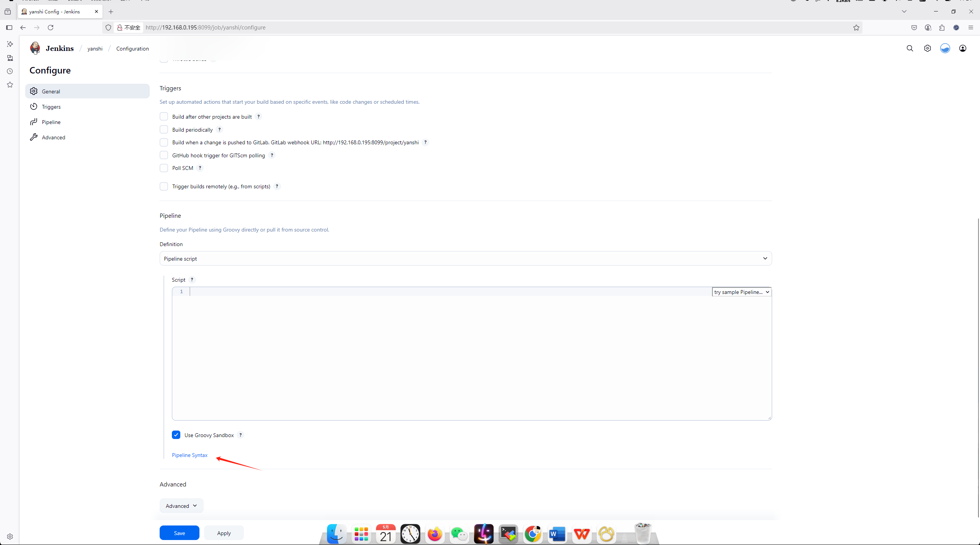
Task: Click help icon beside Script label
Action: pyautogui.click(x=192, y=280)
